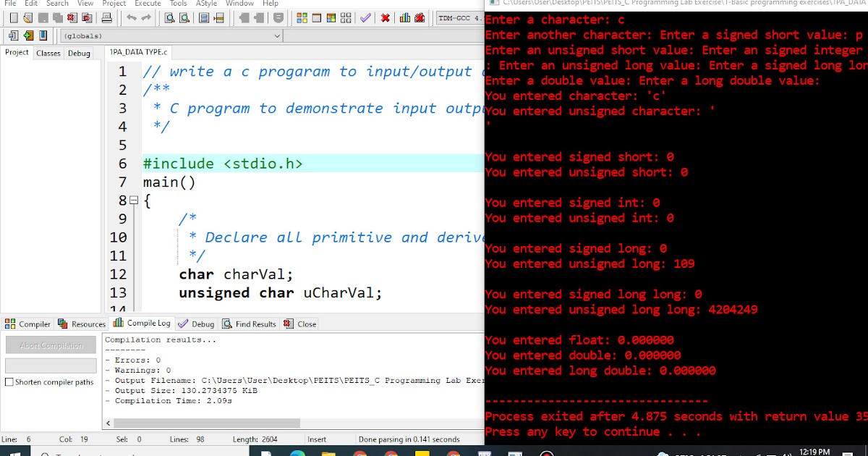This screenshot has width=868, height=456.
Task: Run the program with the Run icon
Action: tap(316, 18)
